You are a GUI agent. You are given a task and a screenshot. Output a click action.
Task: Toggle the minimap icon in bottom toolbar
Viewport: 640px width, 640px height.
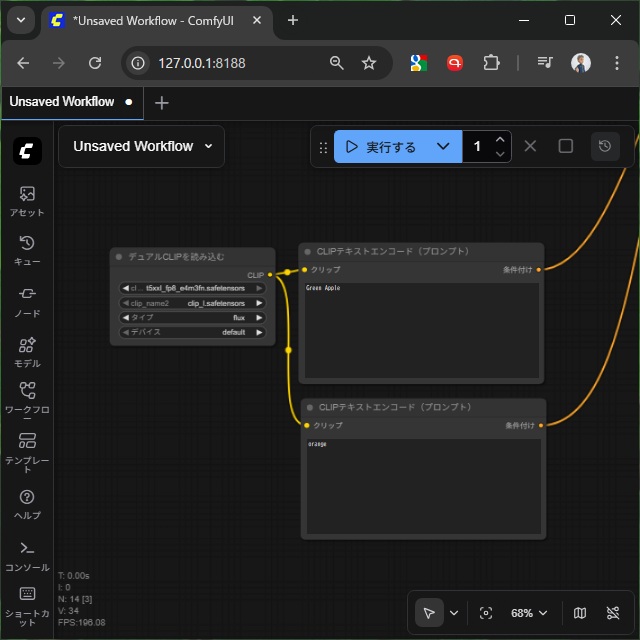tap(580, 613)
